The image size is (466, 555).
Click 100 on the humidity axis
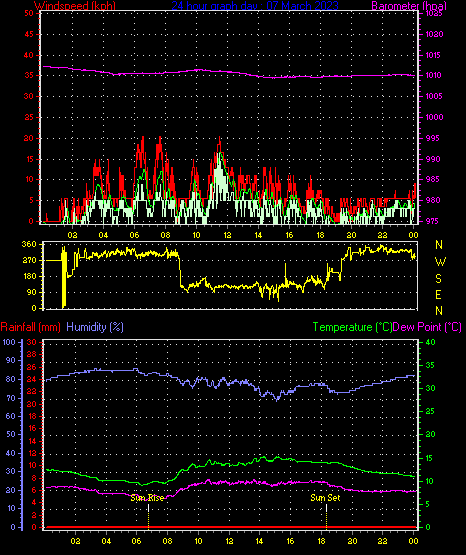coord(9,342)
